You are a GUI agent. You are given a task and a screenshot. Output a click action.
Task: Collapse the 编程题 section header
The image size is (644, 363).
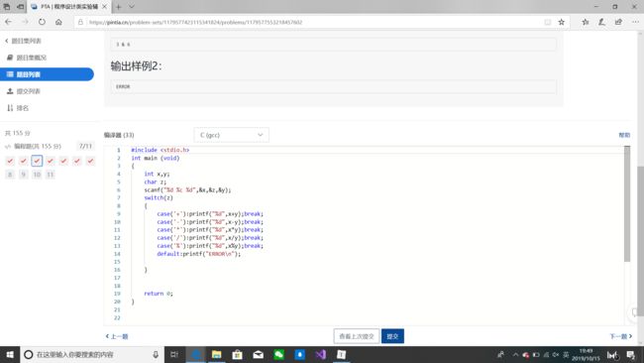pos(50,146)
